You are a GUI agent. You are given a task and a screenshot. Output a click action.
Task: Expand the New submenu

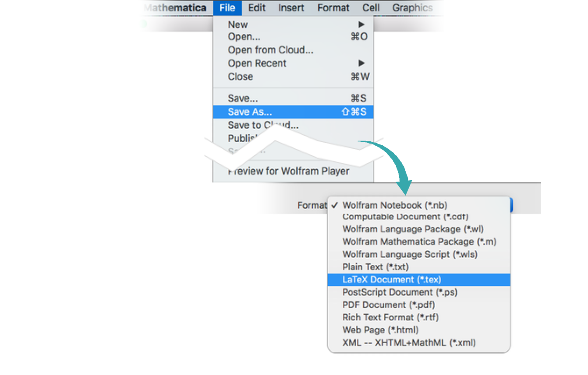[293, 25]
